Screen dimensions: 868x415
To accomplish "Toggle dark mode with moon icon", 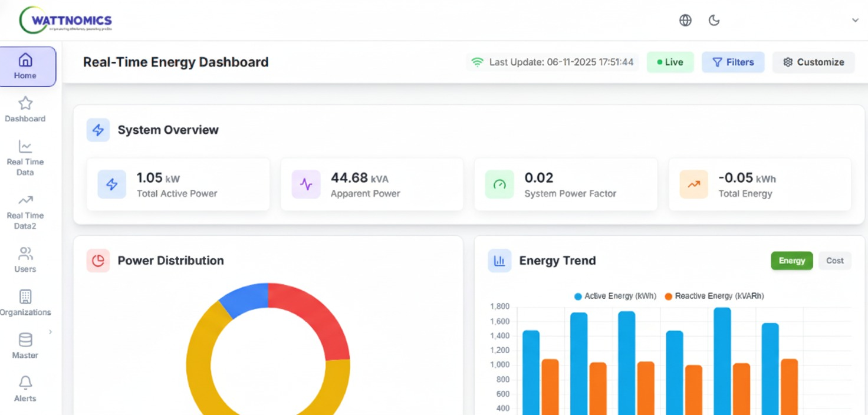I will point(714,21).
